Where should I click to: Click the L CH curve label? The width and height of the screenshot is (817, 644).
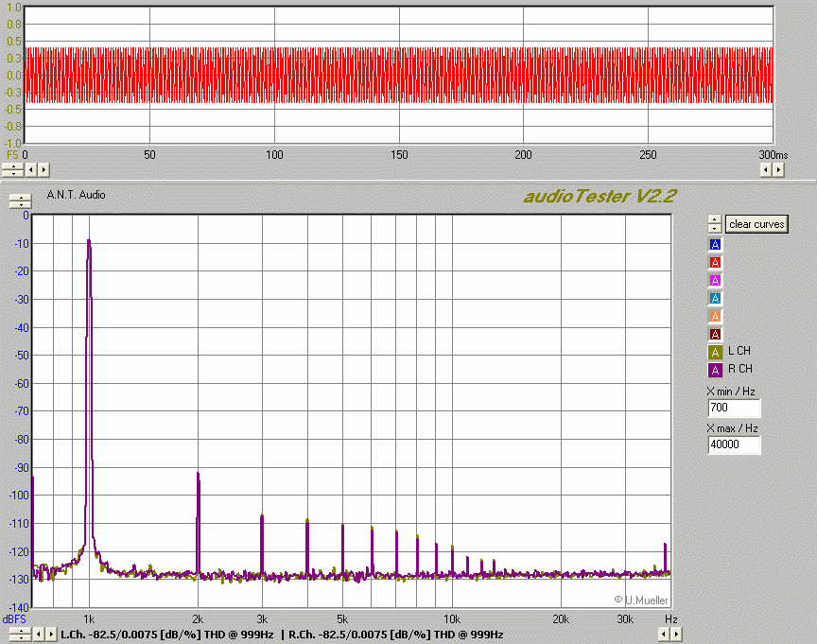[x=739, y=351]
